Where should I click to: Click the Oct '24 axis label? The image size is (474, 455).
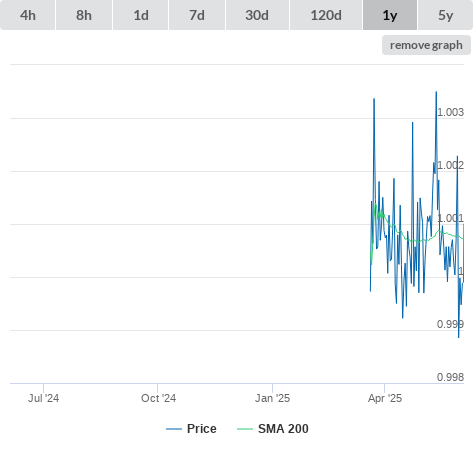click(158, 398)
